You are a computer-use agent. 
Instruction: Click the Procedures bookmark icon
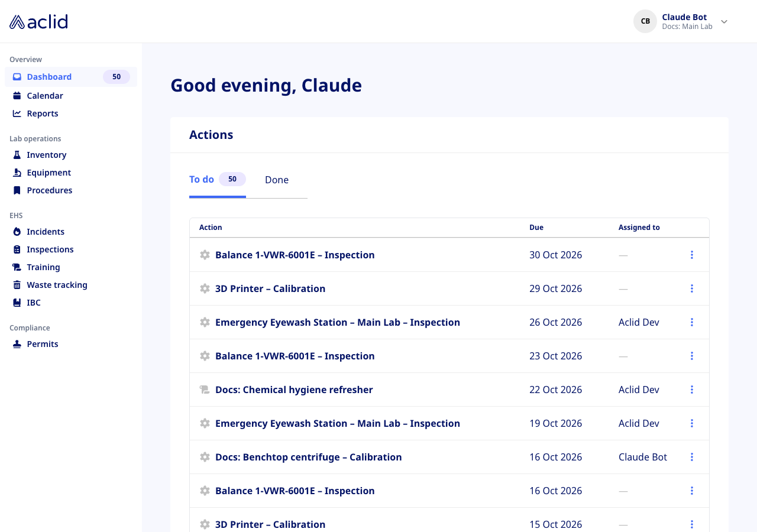click(x=17, y=190)
